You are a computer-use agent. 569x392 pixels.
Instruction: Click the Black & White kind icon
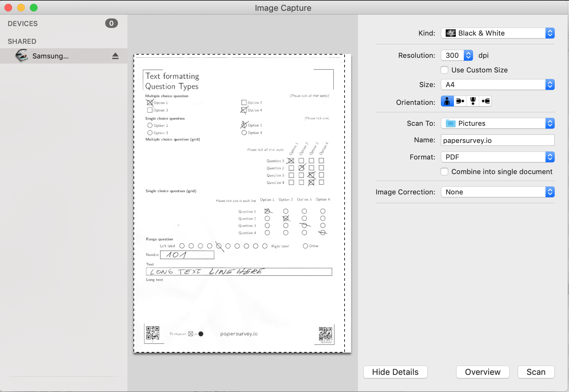click(450, 33)
